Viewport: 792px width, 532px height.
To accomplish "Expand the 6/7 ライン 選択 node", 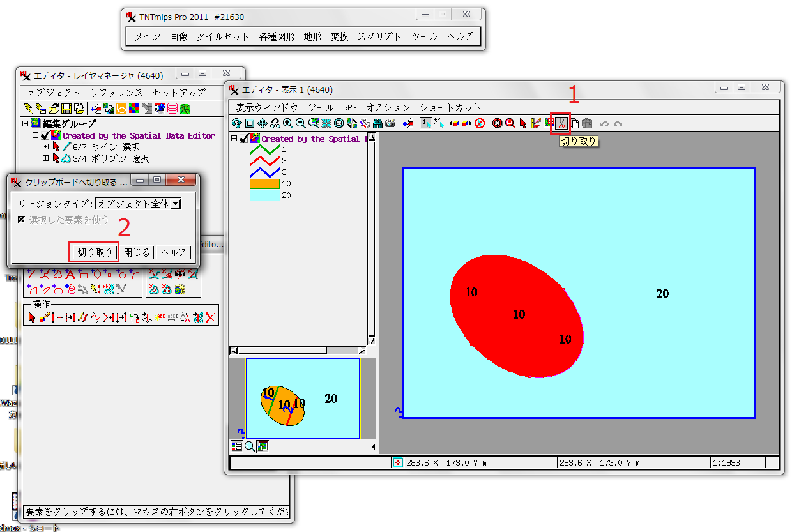I will click(45, 147).
